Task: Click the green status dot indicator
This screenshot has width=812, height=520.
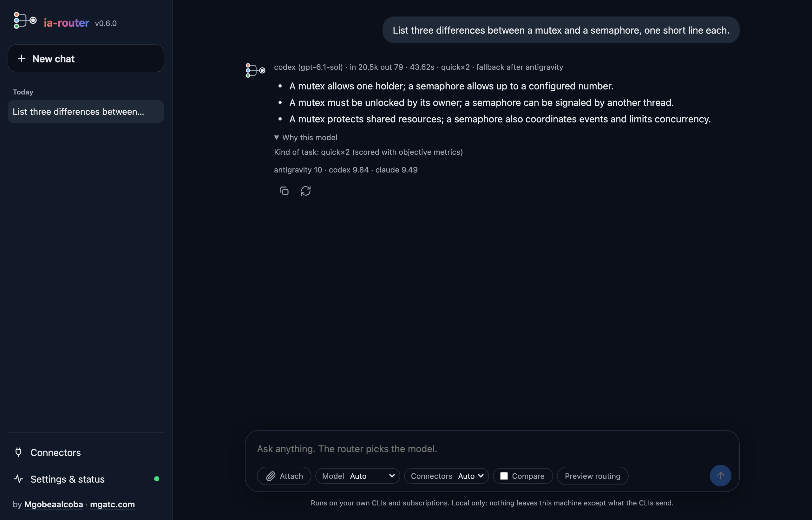Action: (157, 479)
